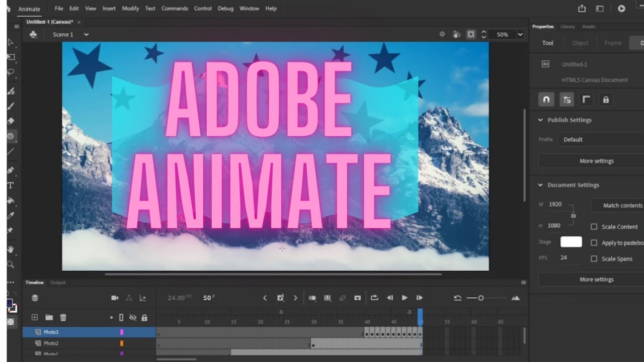Click the Edit Symbols icon beside Scene 1

(x=33, y=34)
